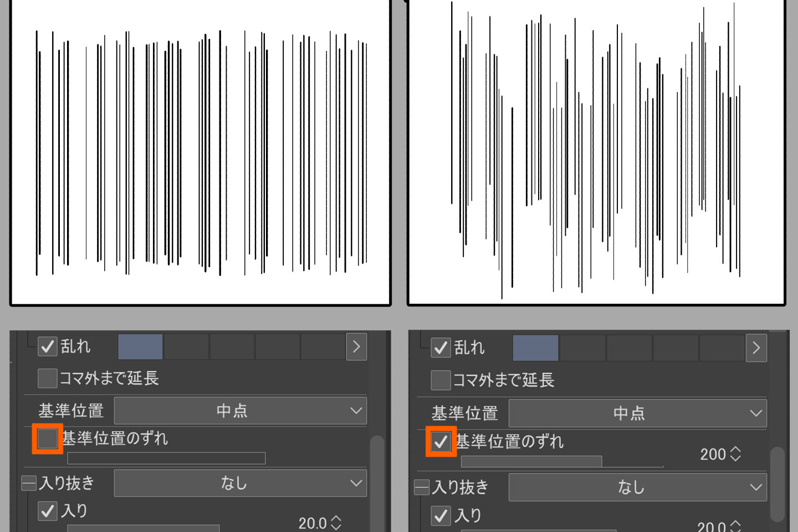Open the 入り抜き dropdown showing なし in right panel
The width and height of the screenshot is (798, 532).
click(638, 487)
